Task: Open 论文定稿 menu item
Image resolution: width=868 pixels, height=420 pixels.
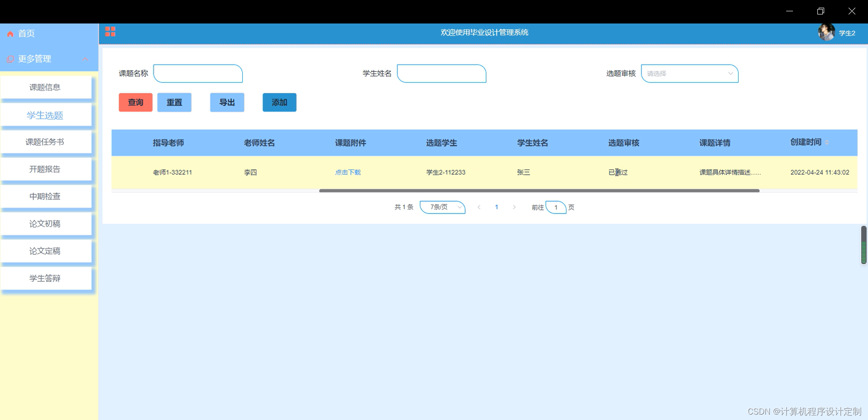Action: pyautogui.click(x=45, y=251)
